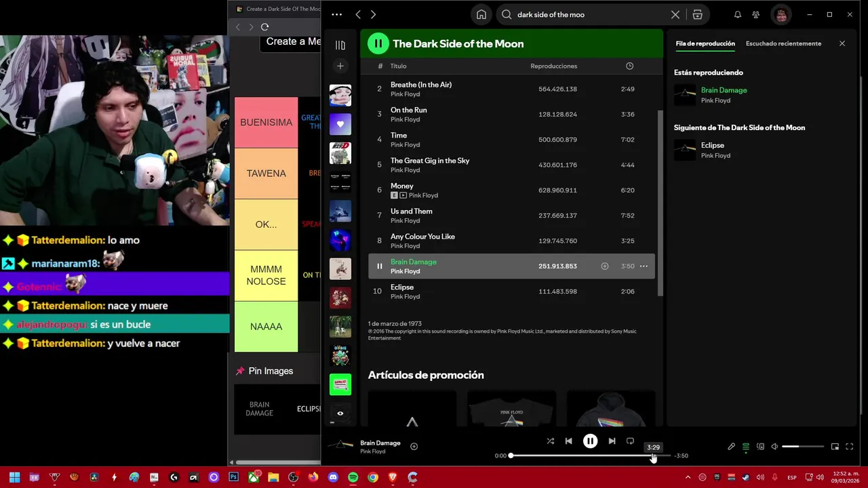Open Brain Damage title in player bar

(x=380, y=443)
